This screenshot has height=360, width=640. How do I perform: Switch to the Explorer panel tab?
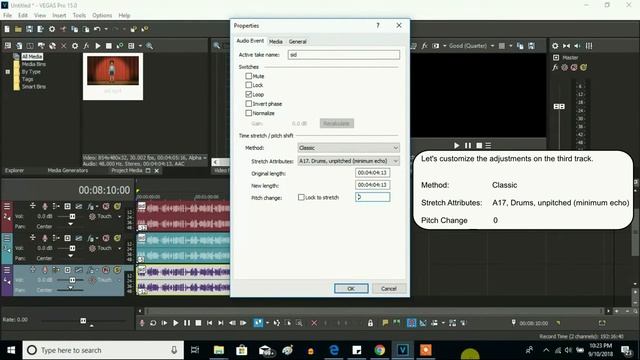pos(14,171)
